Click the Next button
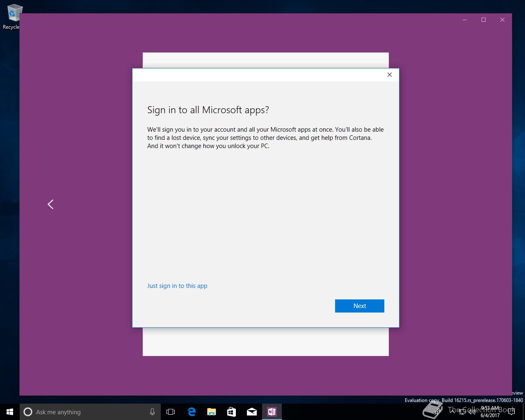The width and height of the screenshot is (525, 420). pyautogui.click(x=359, y=306)
